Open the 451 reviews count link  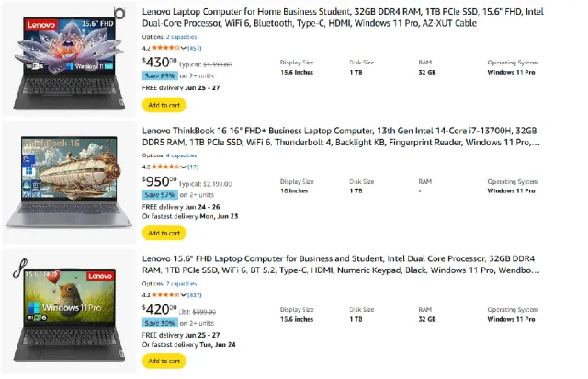click(x=195, y=47)
